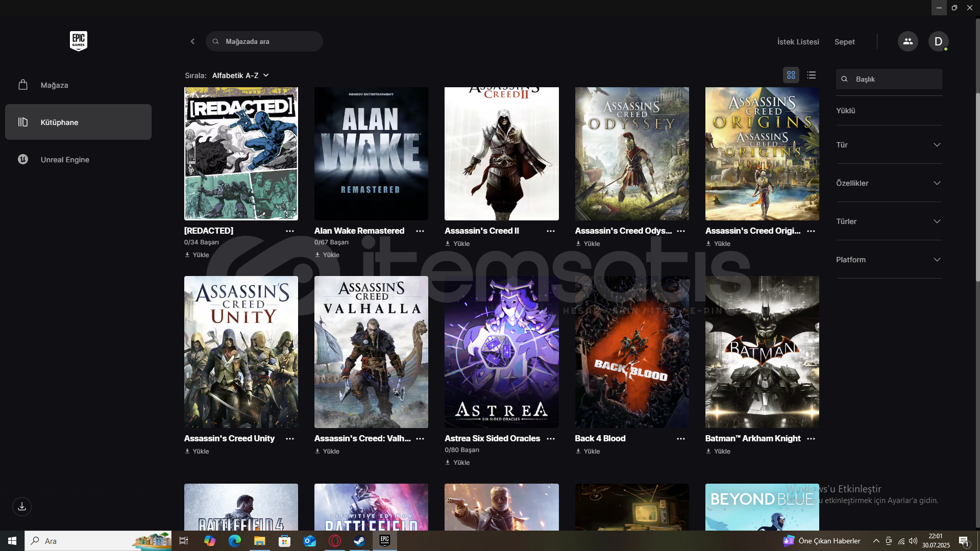Viewport: 980px width, 551px height.
Task: Open the Back 4 Blood cover
Action: [632, 352]
